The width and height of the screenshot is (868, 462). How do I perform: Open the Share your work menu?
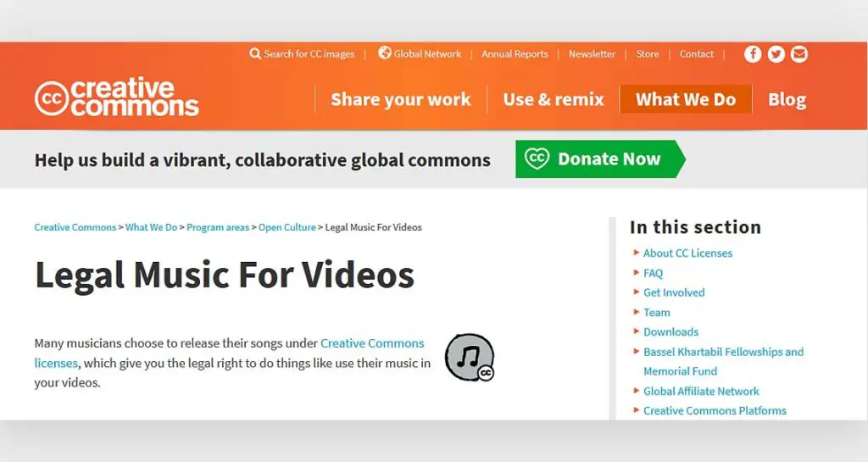401,99
